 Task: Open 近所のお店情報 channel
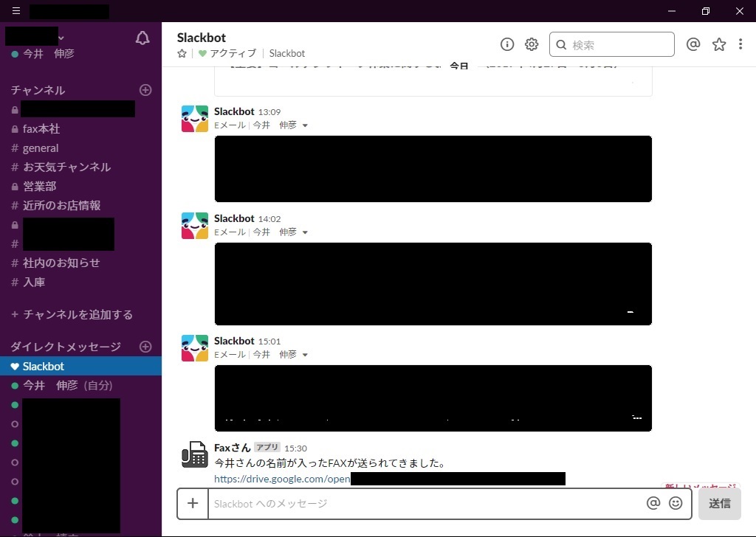coord(61,206)
